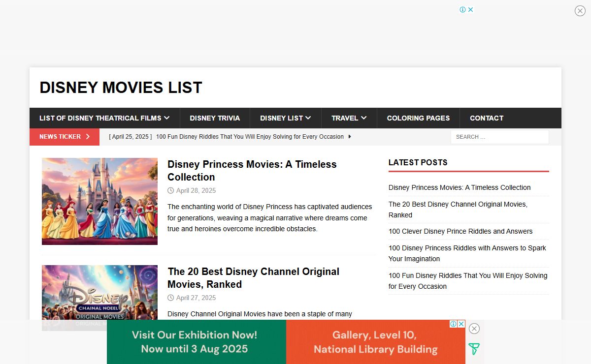Open the Disney Trivia menu item

(x=215, y=118)
